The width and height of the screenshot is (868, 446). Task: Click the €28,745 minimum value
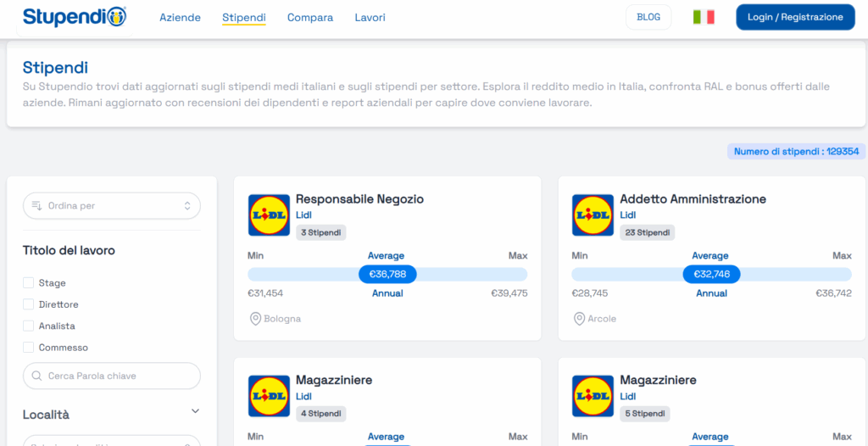point(590,293)
